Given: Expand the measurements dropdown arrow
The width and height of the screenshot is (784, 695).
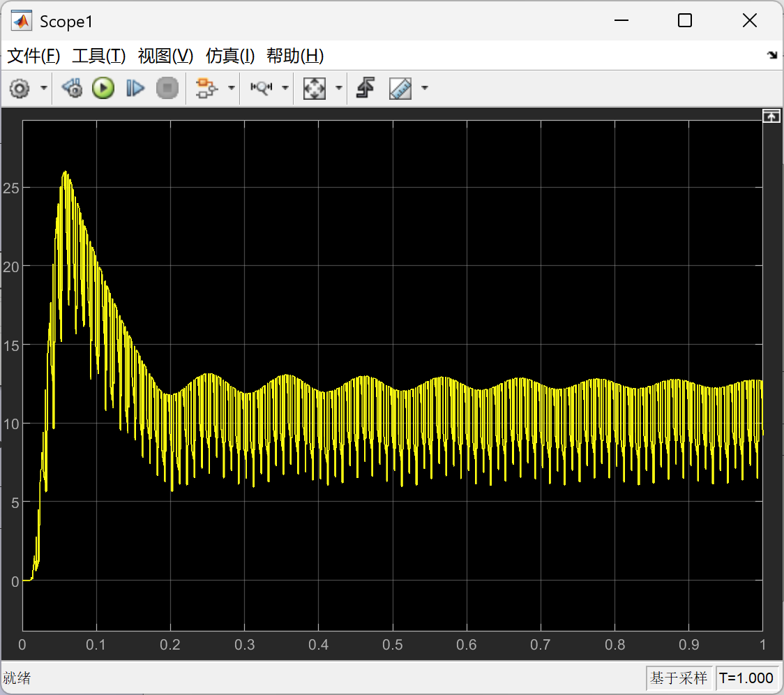Looking at the screenshot, I should [425, 88].
